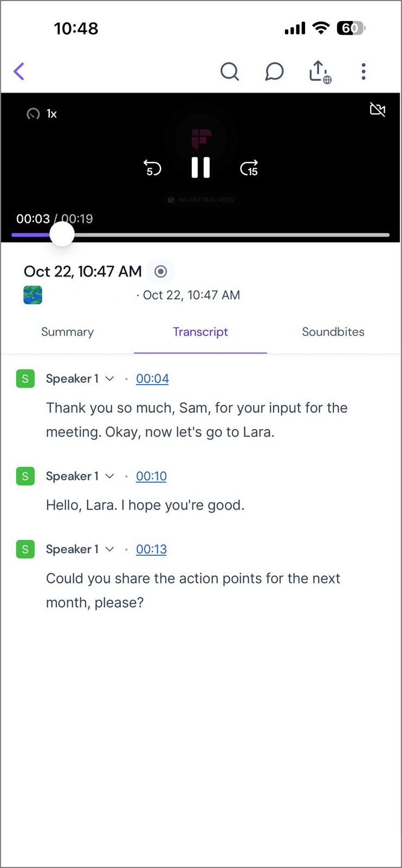
Task: Jump to timestamp 00:13
Action: 151,549
